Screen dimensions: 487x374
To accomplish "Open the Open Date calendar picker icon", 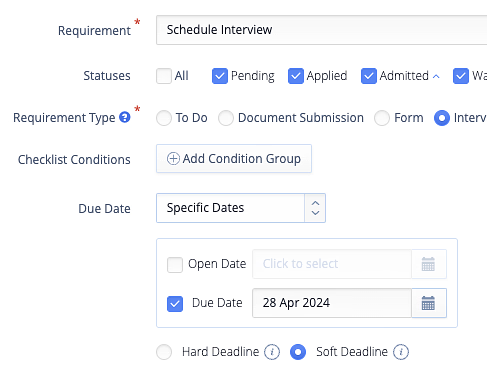I will (x=428, y=264).
